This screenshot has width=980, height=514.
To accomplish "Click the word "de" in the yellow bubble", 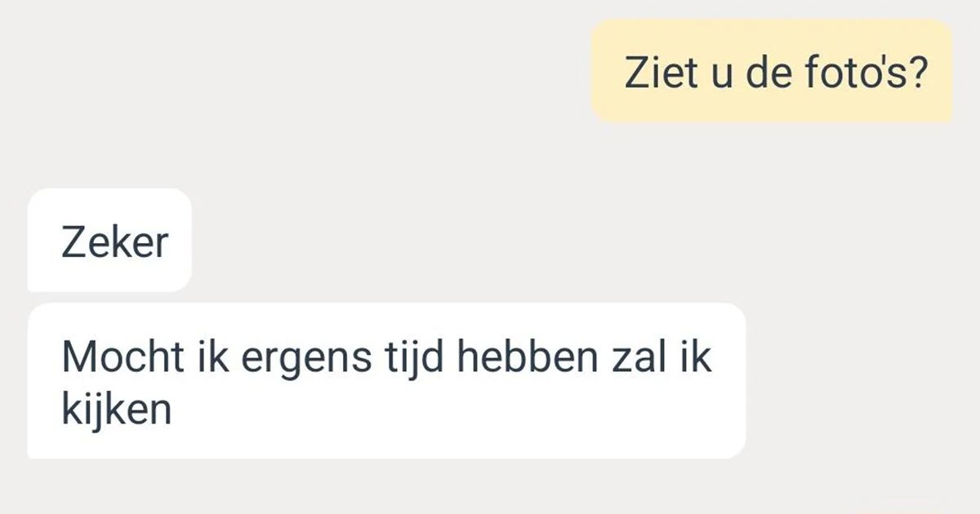I will point(750,71).
